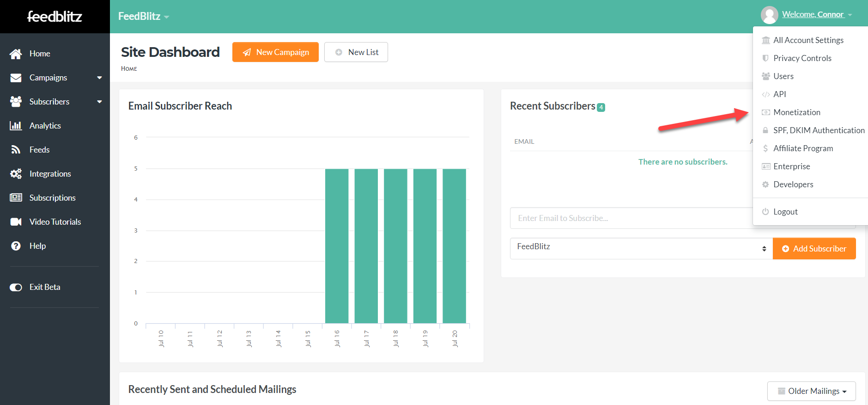The height and width of the screenshot is (405, 868).
Task: Click the Subscribers people icon in sidebar
Action: (x=16, y=102)
